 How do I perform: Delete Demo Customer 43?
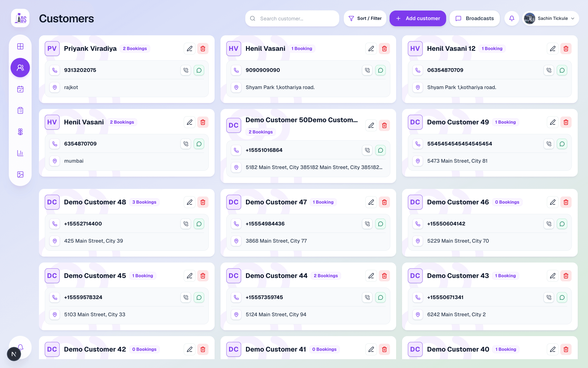pyautogui.click(x=566, y=276)
